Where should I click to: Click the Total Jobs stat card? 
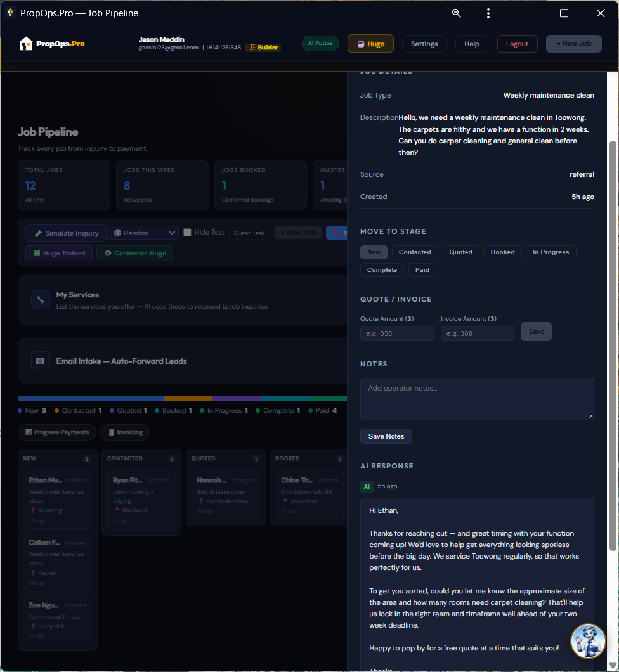[x=64, y=186]
